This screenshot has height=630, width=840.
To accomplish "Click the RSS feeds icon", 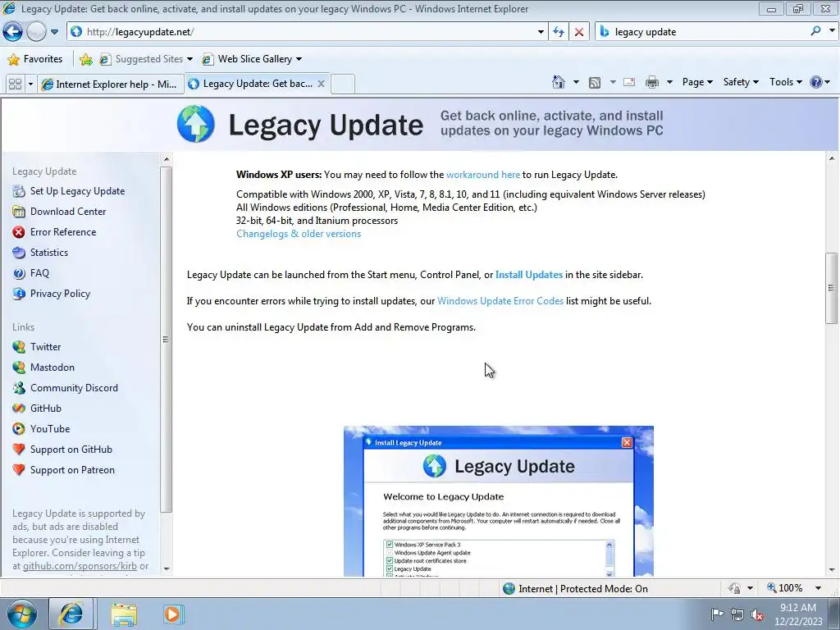I will 594,83.
